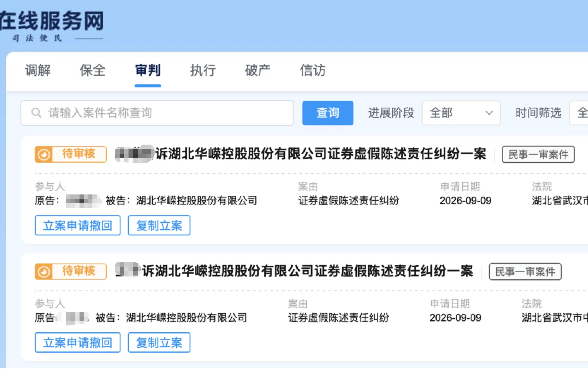Image resolution: width=588 pixels, height=372 pixels.
Task: Click second case's 证券虚假陈述责任纠纷 cause text
Action: coord(339,318)
